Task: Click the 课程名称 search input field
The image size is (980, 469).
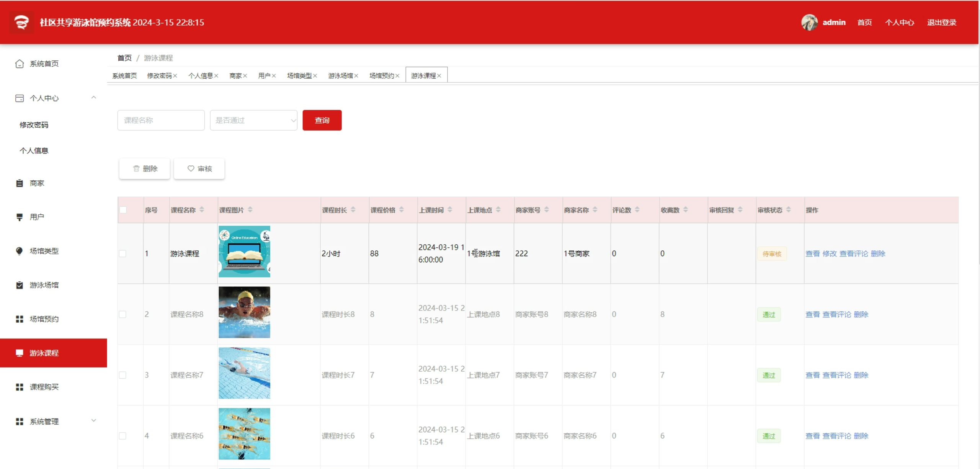Action: point(161,120)
